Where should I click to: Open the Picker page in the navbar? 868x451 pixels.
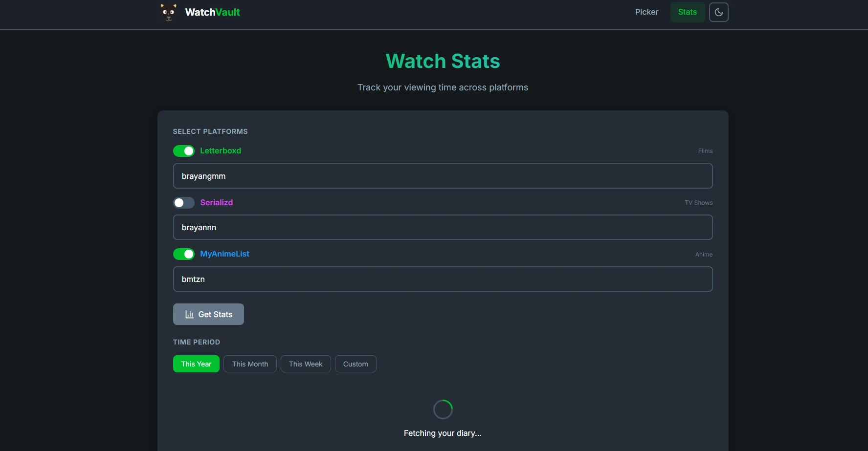646,12
